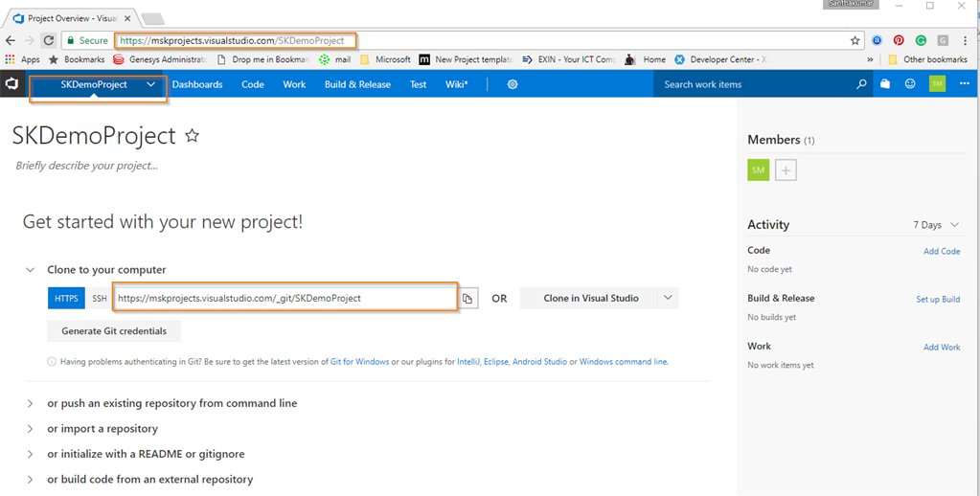The width and height of the screenshot is (980, 496).
Task: Open the Apps bookmarks shortcut
Action: pos(22,59)
